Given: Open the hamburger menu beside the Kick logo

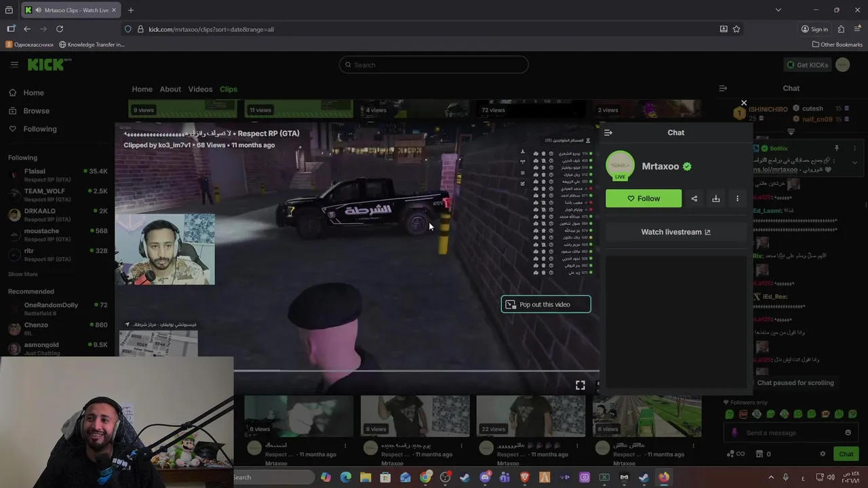Looking at the screenshot, I should [x=14, y=64].
